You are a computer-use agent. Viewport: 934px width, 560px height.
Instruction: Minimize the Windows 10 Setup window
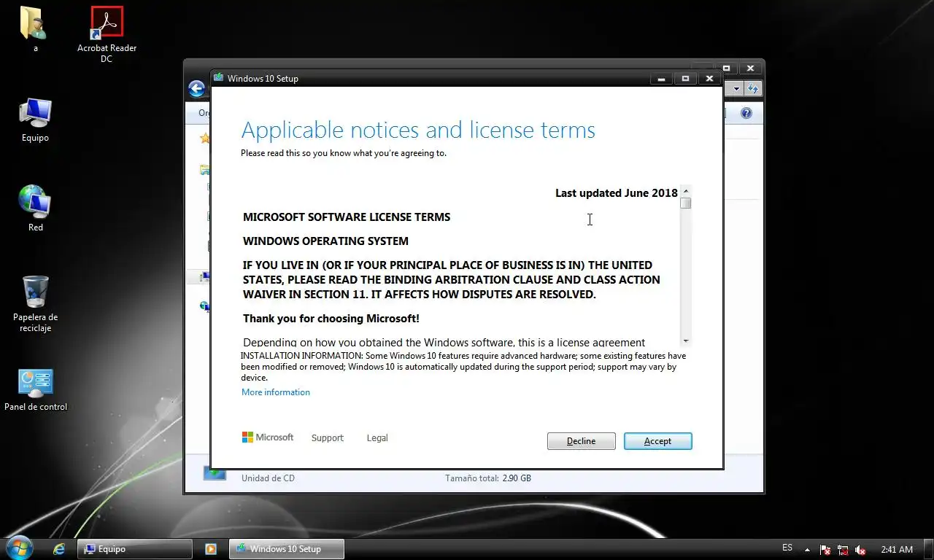(x=661, y=79)
